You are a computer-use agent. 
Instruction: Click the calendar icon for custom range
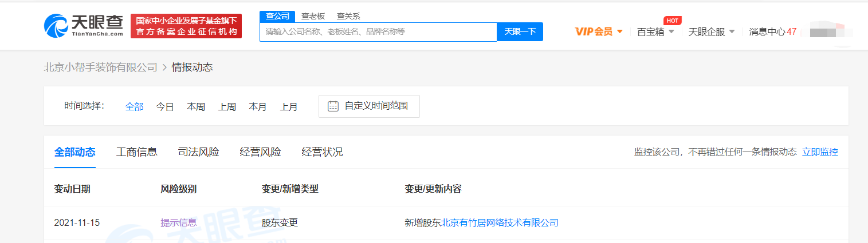333,106
